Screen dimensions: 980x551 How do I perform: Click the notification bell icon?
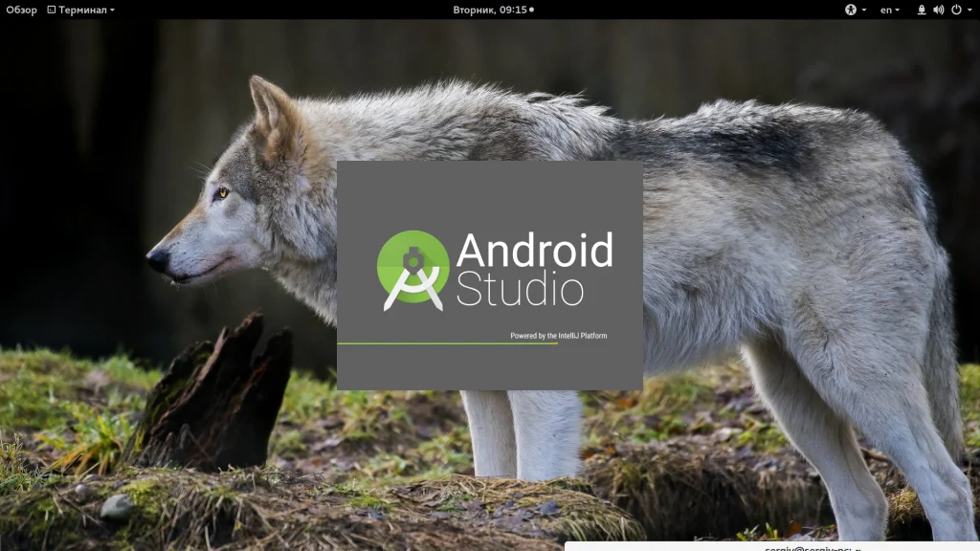(922, 10)
